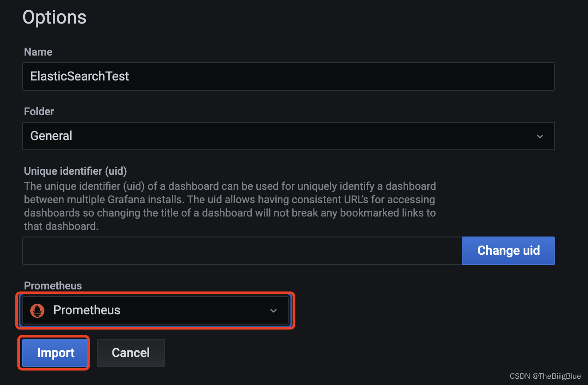Click the Prometheus flame icon
588x385 pixels.
pos(37,310)
